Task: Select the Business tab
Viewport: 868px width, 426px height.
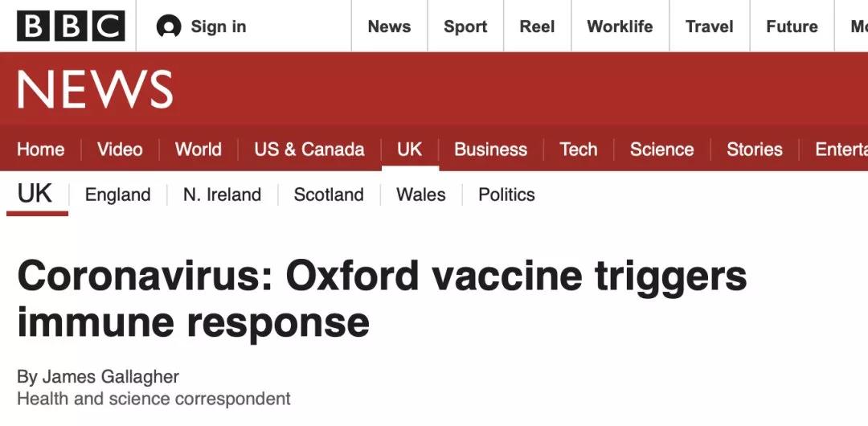Action: point(490,150)
